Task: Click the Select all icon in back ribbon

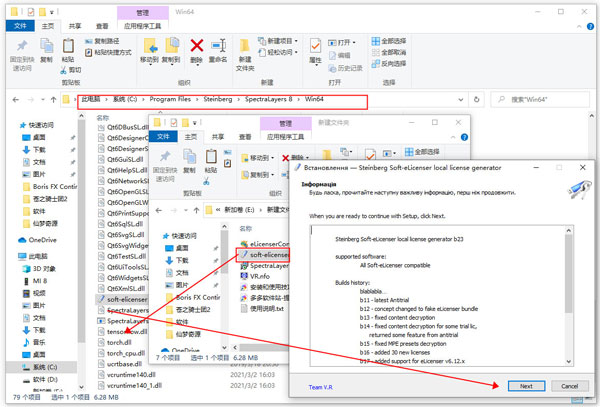Action: (375, 41)
